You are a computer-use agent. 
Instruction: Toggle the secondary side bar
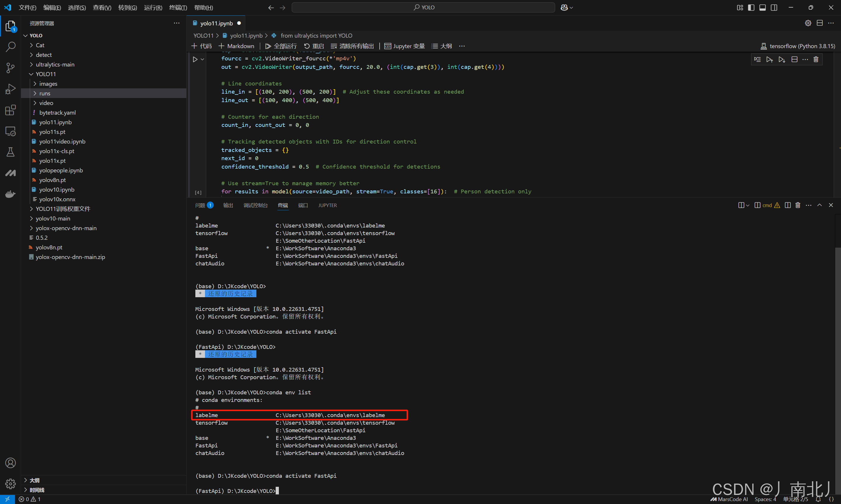pos(774,8)
